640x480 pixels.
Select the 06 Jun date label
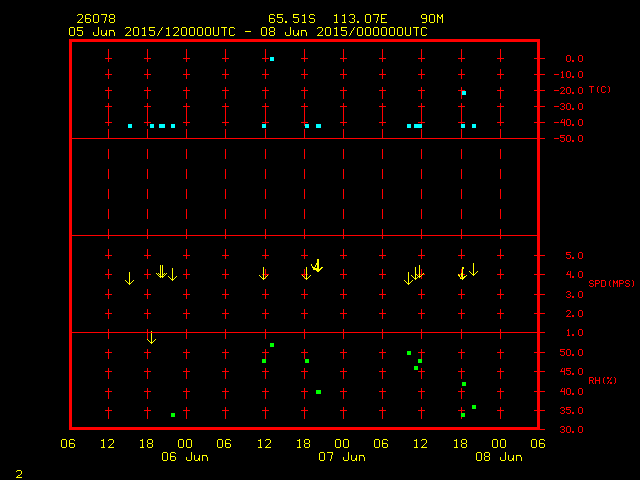(184, 457)
